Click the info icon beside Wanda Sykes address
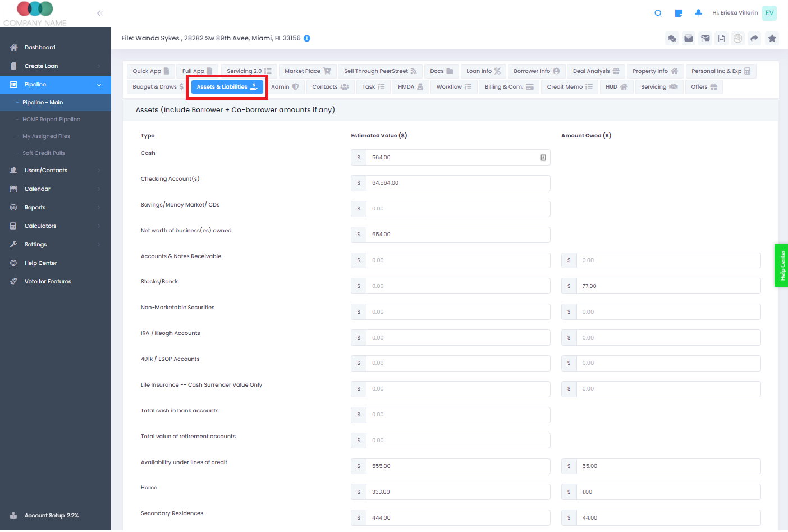 (306, 39)
